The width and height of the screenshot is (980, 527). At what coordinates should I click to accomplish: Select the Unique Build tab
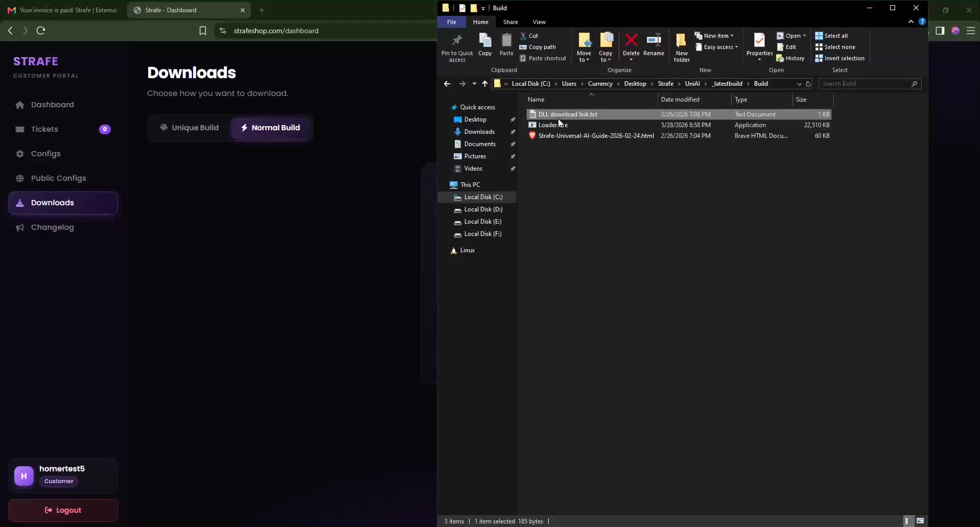point(190,128)
